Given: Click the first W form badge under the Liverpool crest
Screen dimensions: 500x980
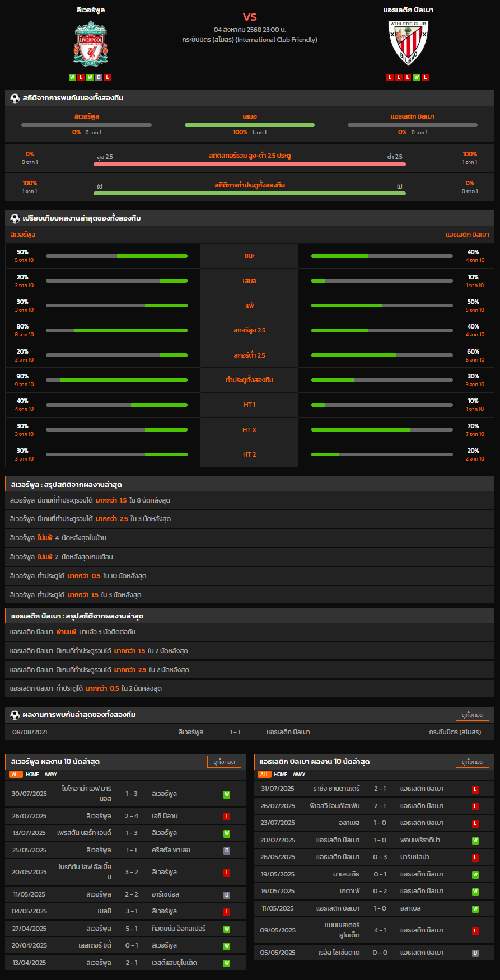Looking at the screenshot, I should pos(72,77).
